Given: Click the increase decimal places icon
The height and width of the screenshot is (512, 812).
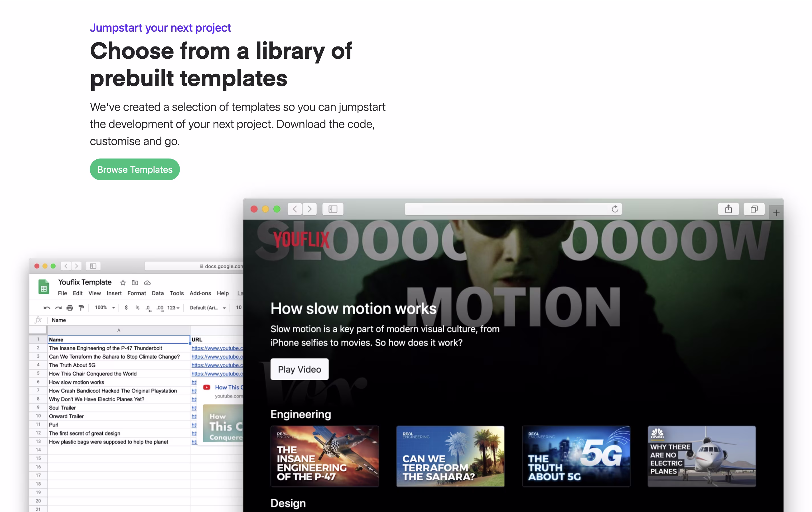Looking at the screenshot, I should pyautogui.click(x=160, y=308).
